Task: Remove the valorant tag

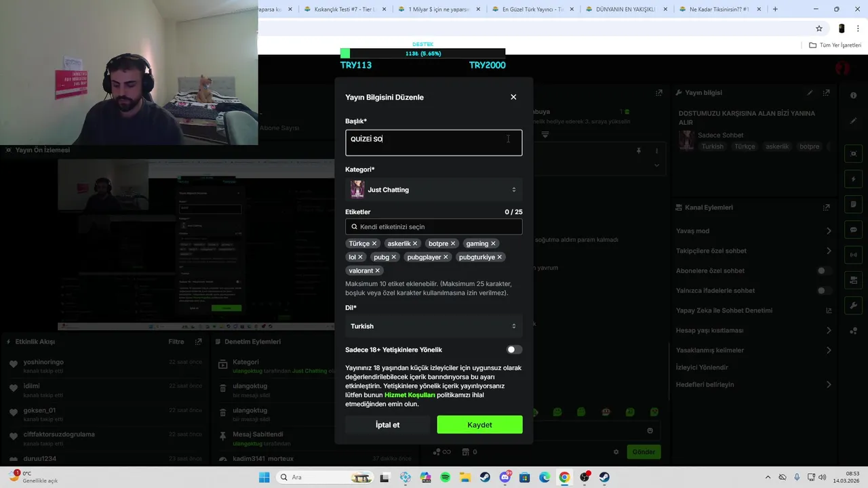Action: [378, 270]
